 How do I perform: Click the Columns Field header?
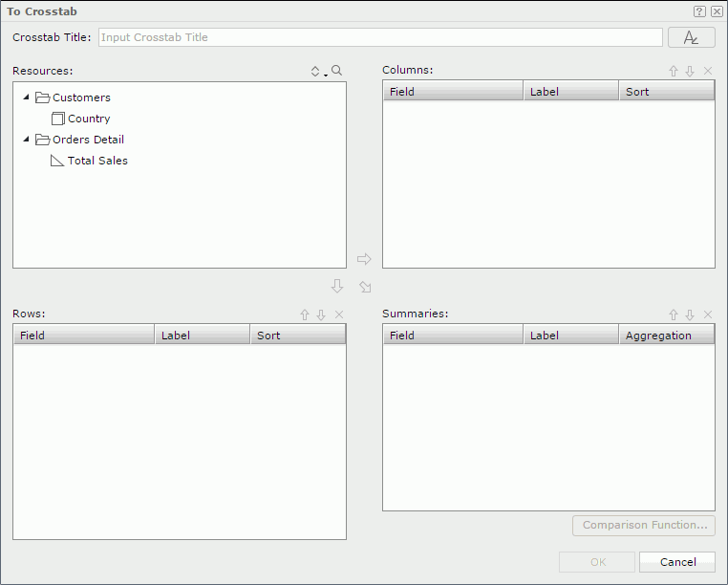pos(453,91)
